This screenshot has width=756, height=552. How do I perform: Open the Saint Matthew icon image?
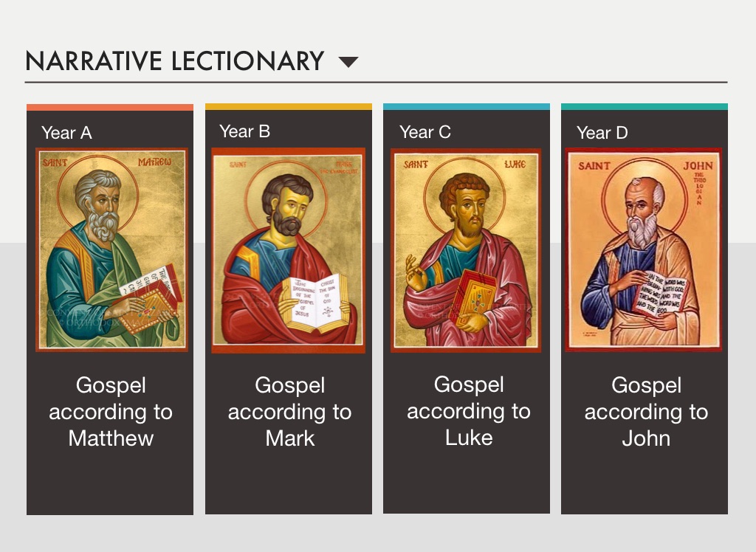(x=112, y=249)
